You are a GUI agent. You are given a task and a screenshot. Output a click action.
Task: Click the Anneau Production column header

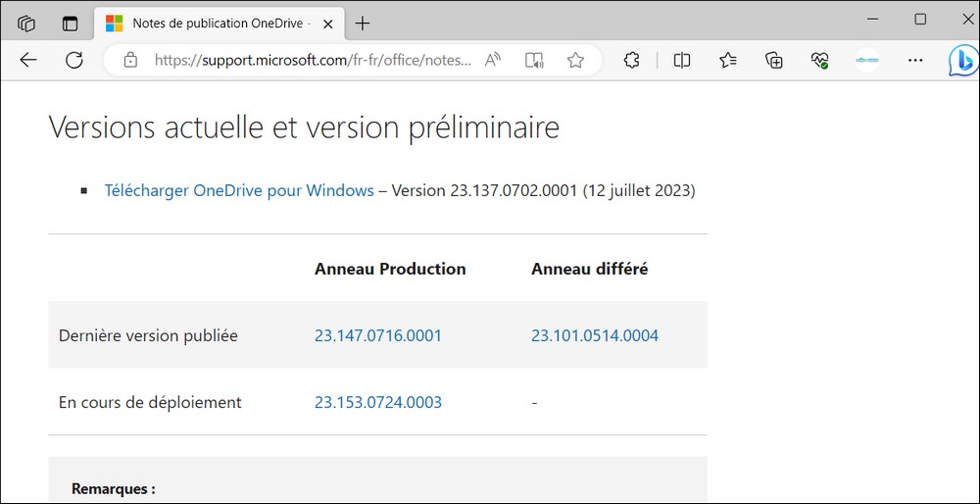(x=390, y=269)
